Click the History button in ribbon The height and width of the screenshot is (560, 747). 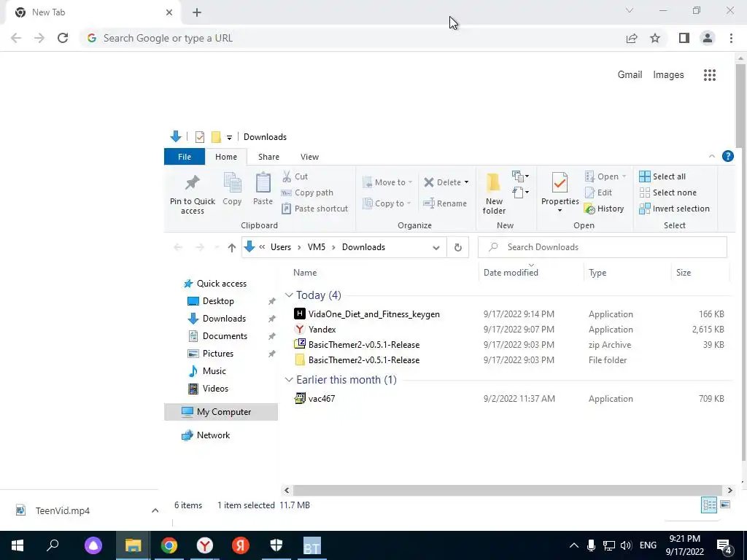pos(604,209)
